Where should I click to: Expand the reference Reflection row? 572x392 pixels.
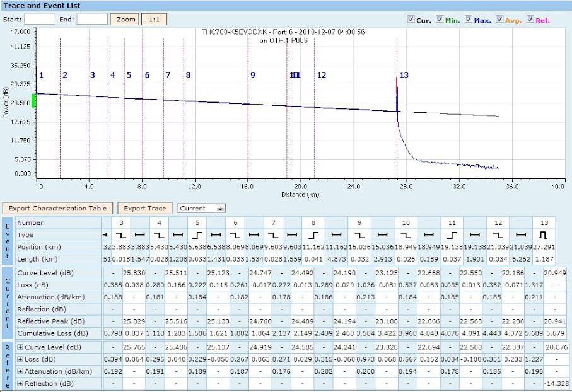pyautogui.click(x=20, y=383)
